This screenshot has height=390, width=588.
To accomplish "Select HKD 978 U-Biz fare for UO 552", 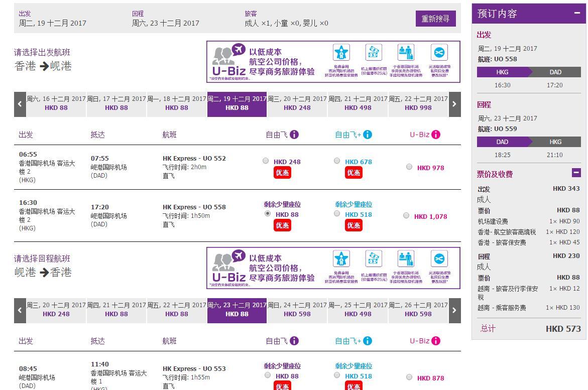I will point(409,167).
